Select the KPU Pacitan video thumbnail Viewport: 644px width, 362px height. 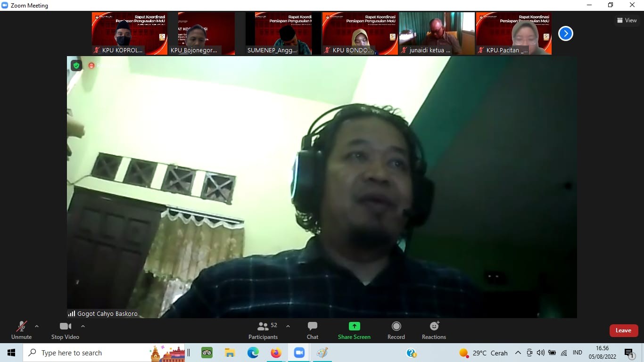pos(513,33)
